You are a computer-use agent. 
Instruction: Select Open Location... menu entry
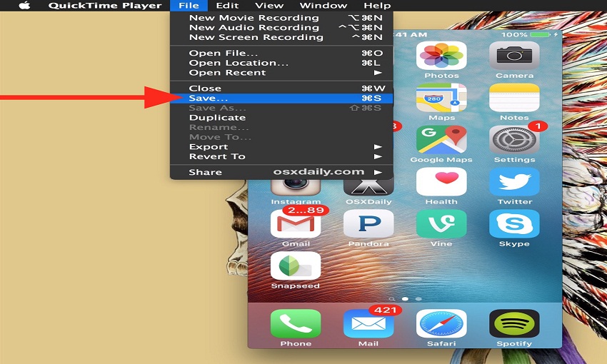point(281,63)
